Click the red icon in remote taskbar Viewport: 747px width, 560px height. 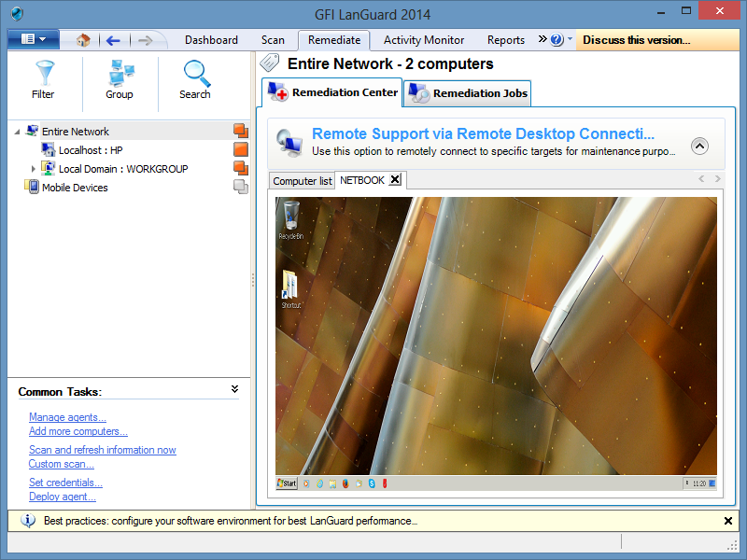(385, 483)
